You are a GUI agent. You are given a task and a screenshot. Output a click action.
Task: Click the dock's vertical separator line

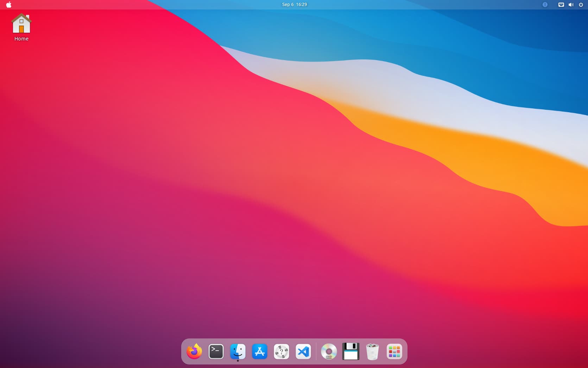click(316, 351)
